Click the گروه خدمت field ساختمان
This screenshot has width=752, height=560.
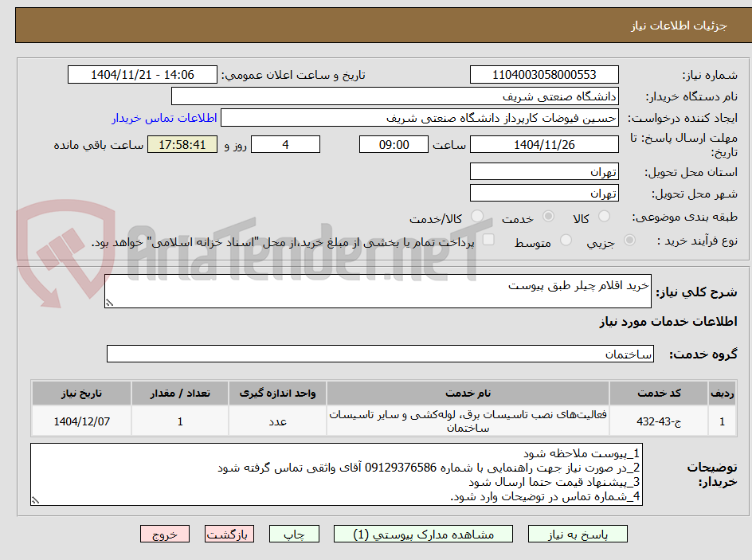tap(380, 354)
